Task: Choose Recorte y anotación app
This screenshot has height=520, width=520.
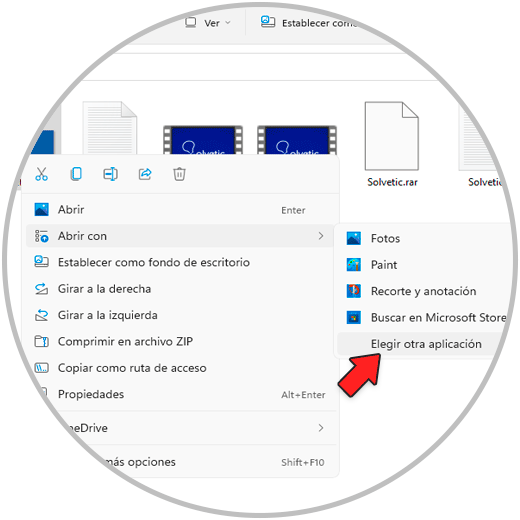Action: click(423, 291)
